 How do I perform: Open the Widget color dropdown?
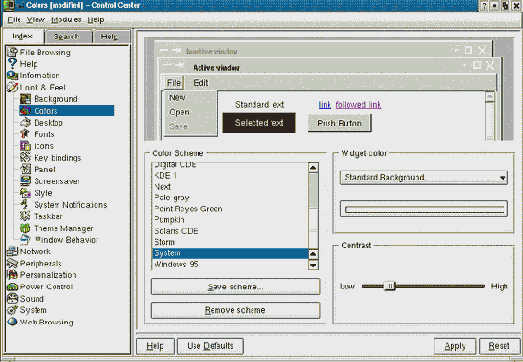point(424,177)
